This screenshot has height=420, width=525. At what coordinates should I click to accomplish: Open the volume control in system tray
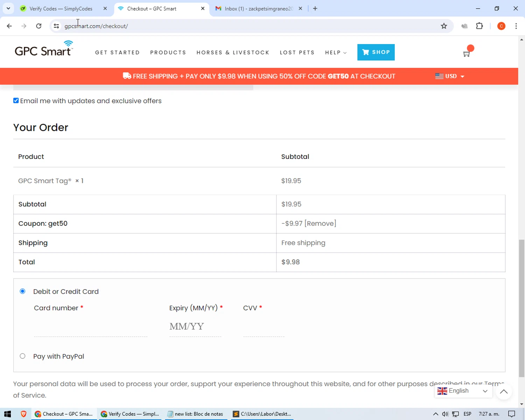445,414
